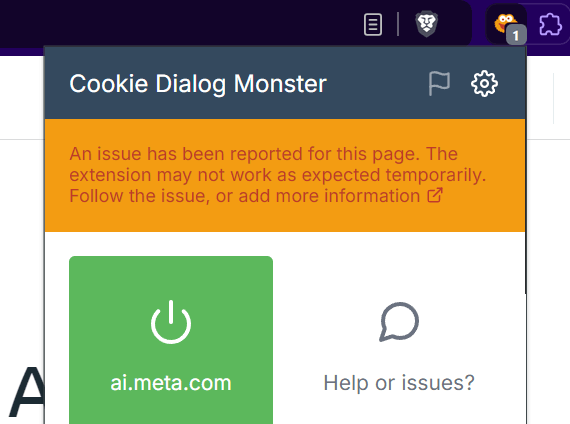The width and height of the screenshot is (570, 424).
Task: Click "add more information" link text
Action: [329, 196]
